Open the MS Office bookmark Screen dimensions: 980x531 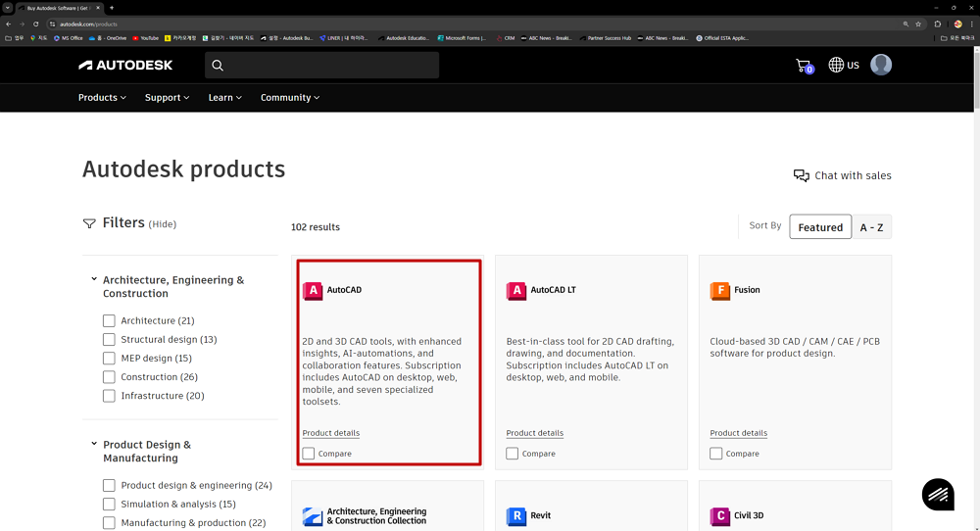(x=69, y=38)
